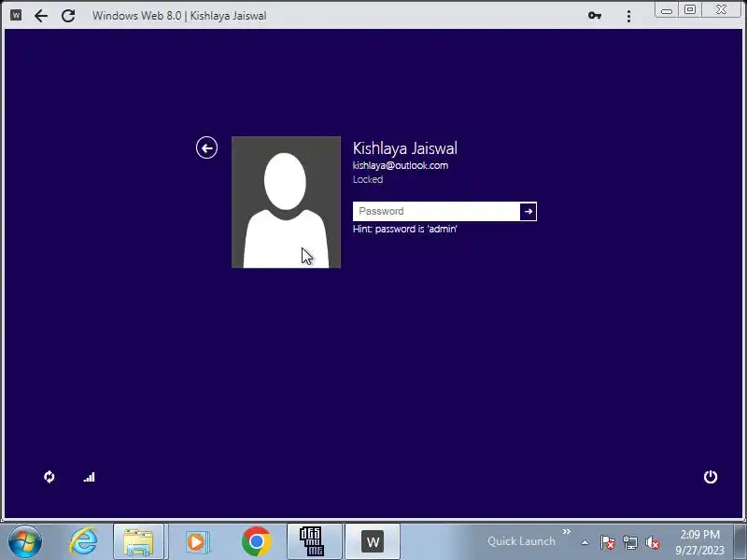Image resolution: width=747 pixels, height=560 pixels.
Task: Reload the page with refresh icon
Action: pyautogui.click(x=68, y=16)
